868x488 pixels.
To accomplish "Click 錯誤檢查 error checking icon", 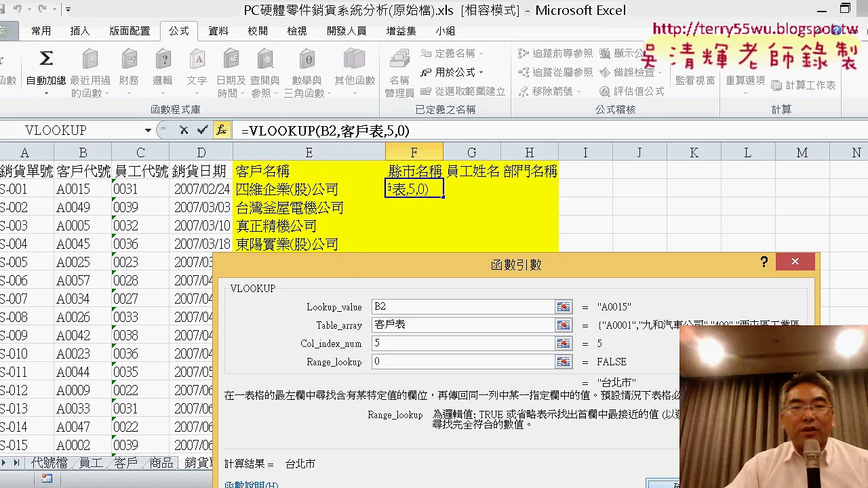I will pyautogui.click(x=605, y=73).
